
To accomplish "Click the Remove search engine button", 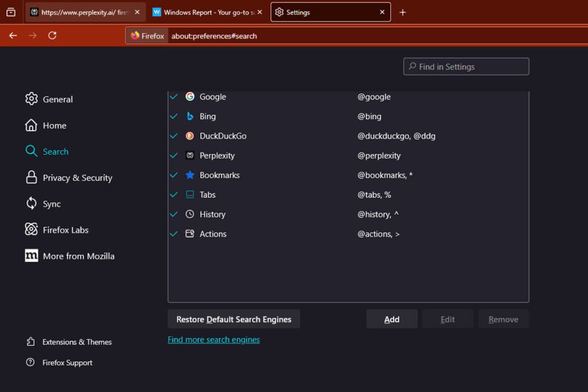I will pos(503,319).
